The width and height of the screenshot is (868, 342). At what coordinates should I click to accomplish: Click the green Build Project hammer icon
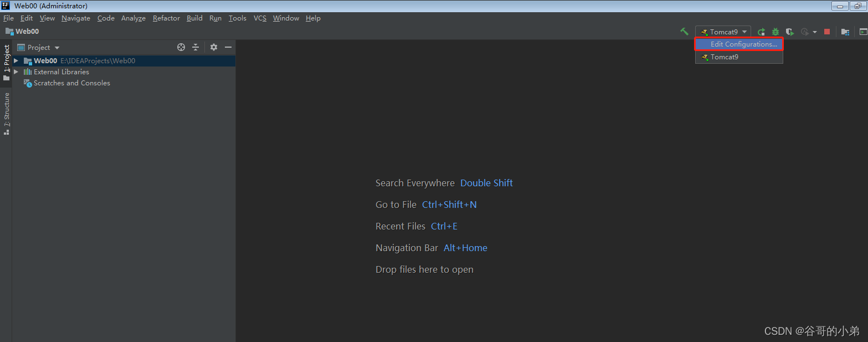coord(685,32)
